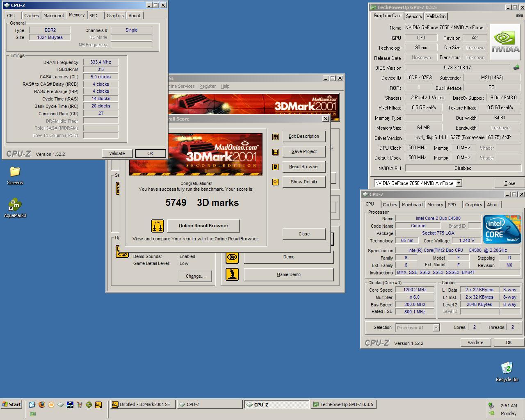Click Validate in CPU-Z Memory window
The image size is (525, 420).
tap(117, 153)
